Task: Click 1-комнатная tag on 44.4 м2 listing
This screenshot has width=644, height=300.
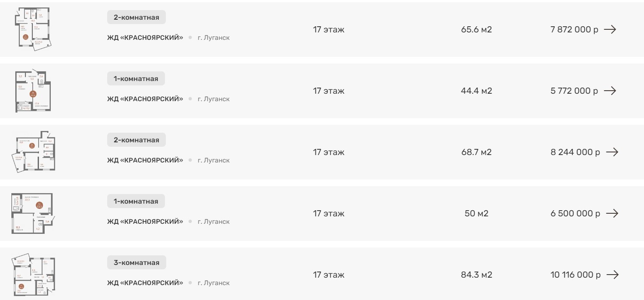Action: tap(136, 79)
